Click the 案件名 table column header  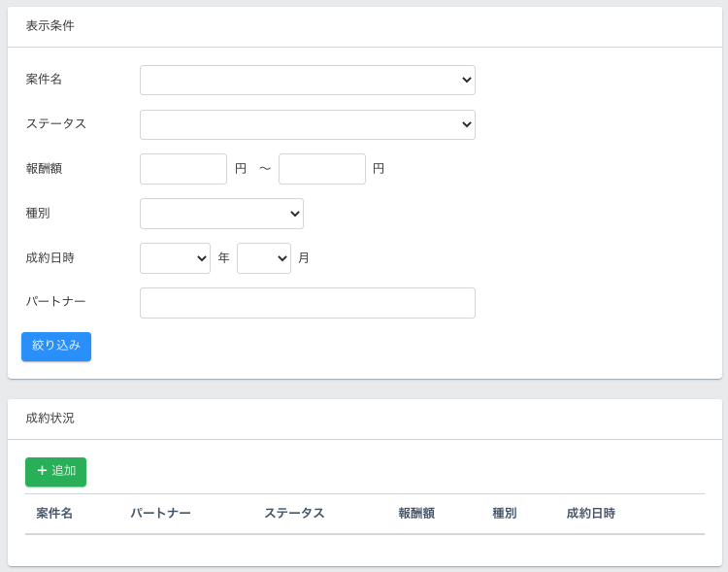tap(54, 513)
